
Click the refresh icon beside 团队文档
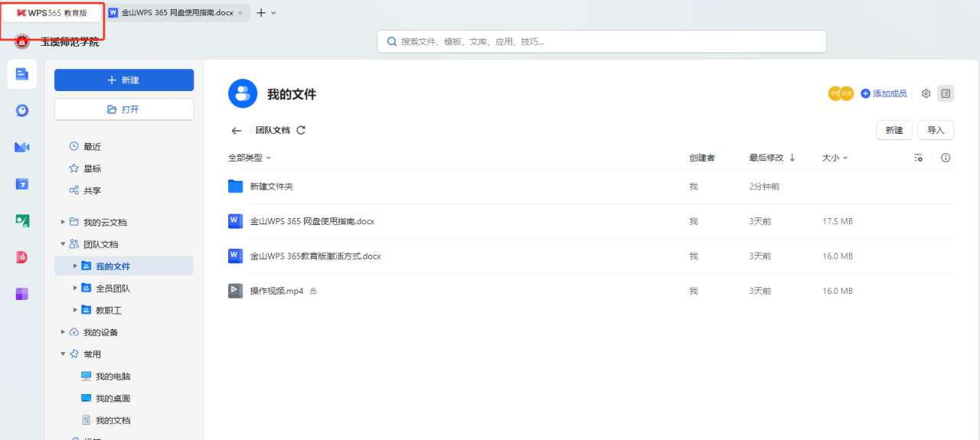click(x=301, y=130)
